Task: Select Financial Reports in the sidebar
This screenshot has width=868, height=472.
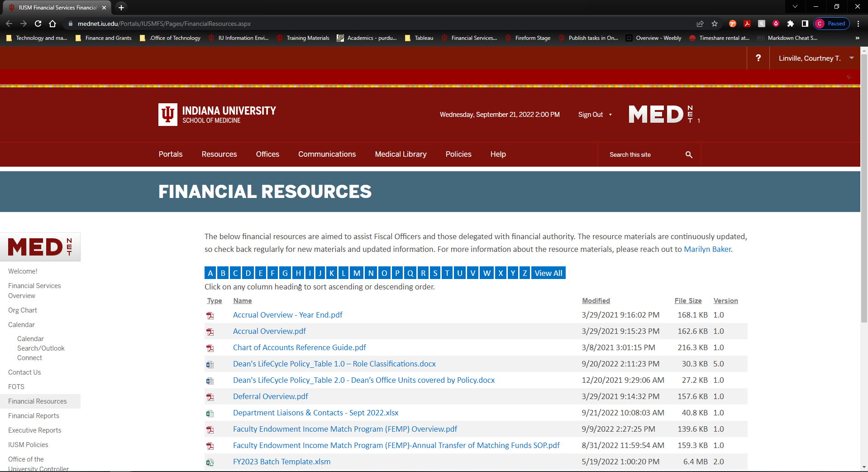Action: [33, 415]
